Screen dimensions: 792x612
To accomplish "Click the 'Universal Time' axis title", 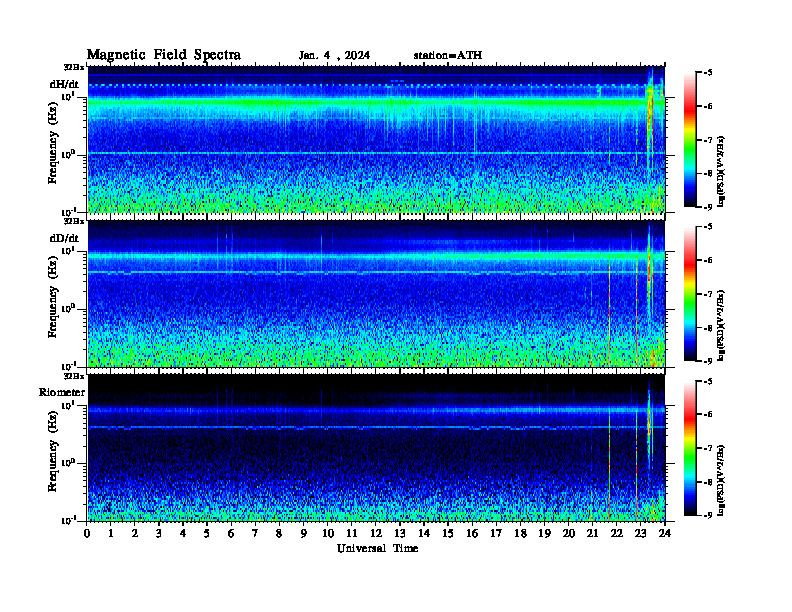I will click(377, 548).
